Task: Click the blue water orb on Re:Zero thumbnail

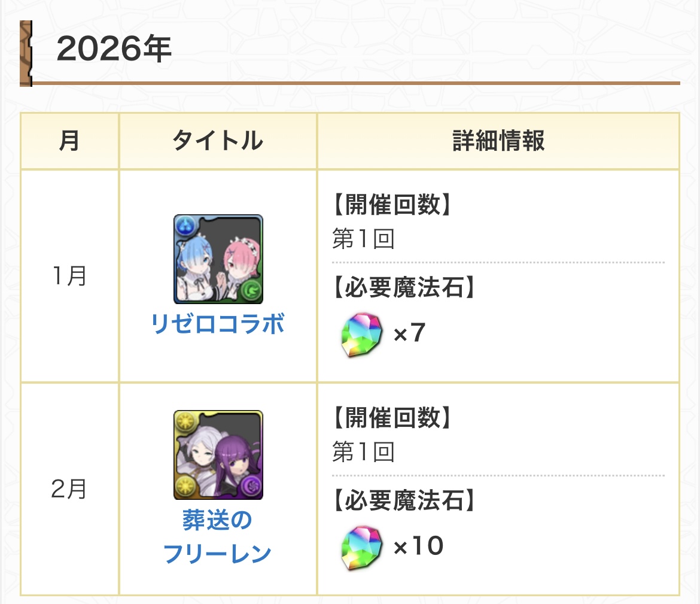Action: click(x=183, y=225)
